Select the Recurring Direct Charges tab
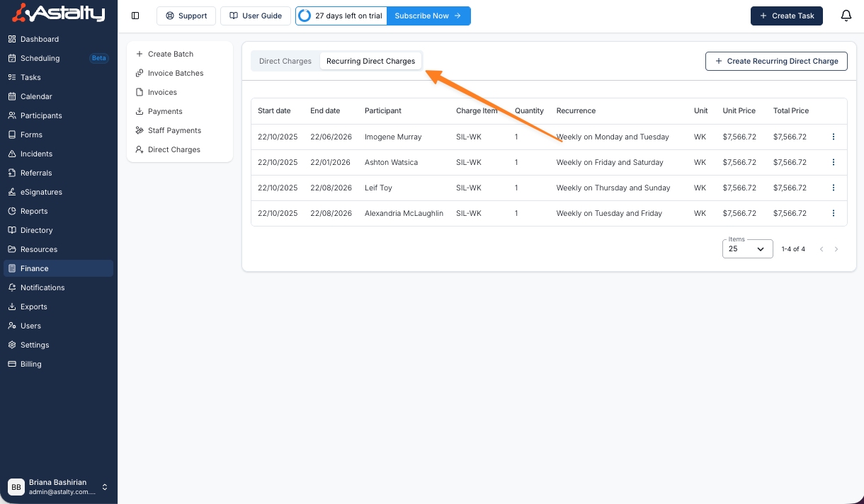Viewport: 864px width, 504px height. tap(370, 61)
